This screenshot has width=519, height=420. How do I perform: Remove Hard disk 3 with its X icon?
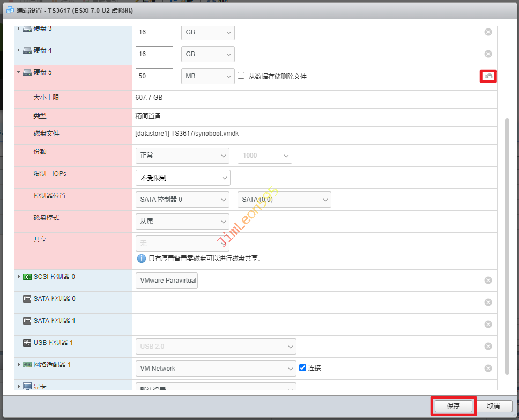pos(488,32)
